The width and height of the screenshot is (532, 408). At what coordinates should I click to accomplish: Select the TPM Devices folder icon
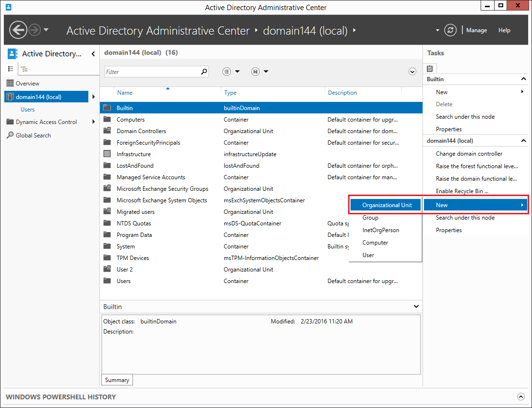point(107,258)
